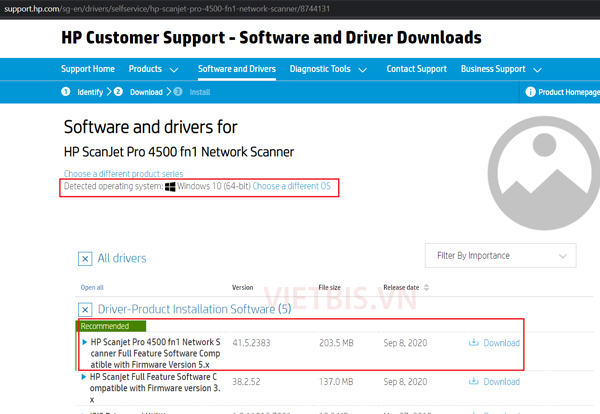
Task: Collapse Driver-Product Installation Software section
Action: coord(85,310)
